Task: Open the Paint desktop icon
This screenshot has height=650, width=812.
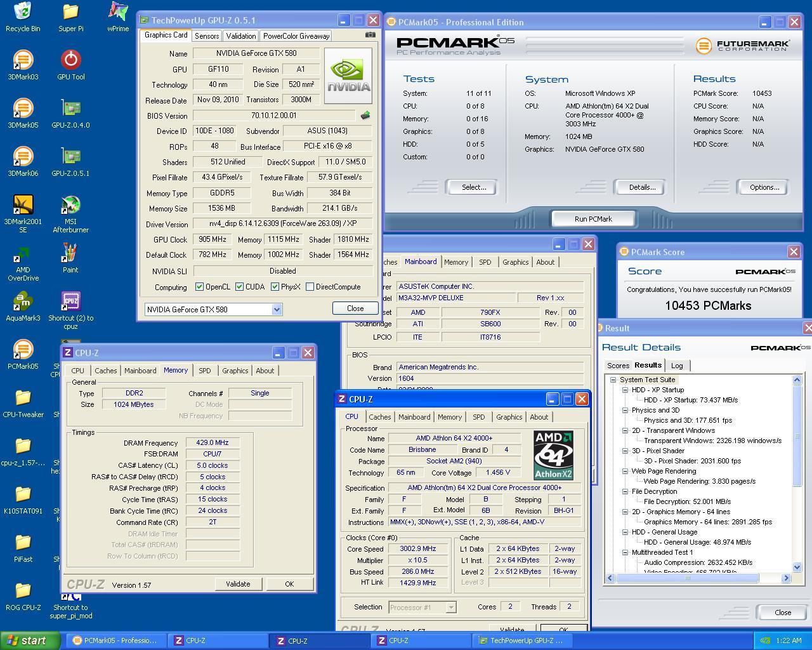Action: click(x=70, y=258)
